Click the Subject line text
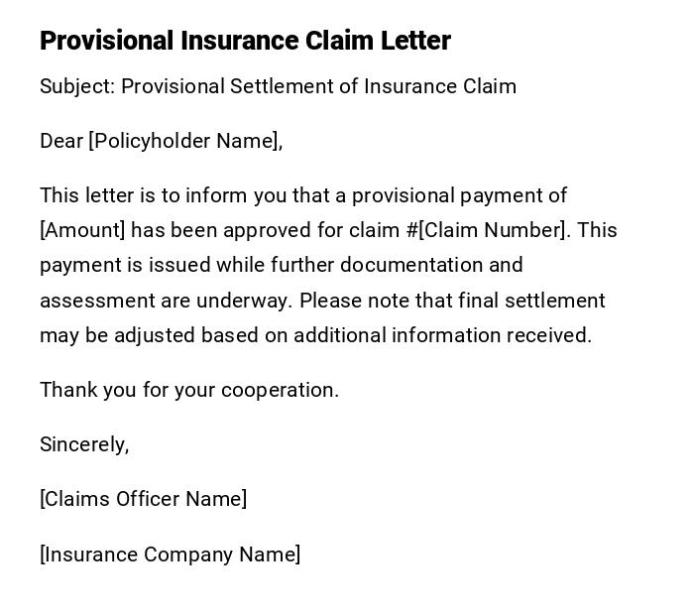Screen dimensions: 694x616 (x=278, y=86)
